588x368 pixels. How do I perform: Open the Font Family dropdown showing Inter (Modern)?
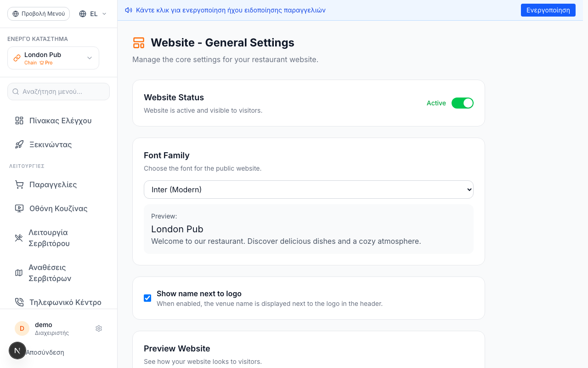coord(309,190)
